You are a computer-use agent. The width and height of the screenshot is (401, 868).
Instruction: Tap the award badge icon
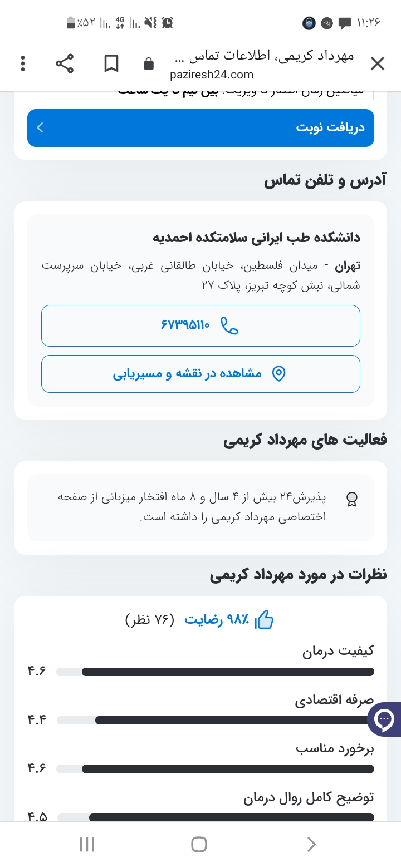coord(351,499)
